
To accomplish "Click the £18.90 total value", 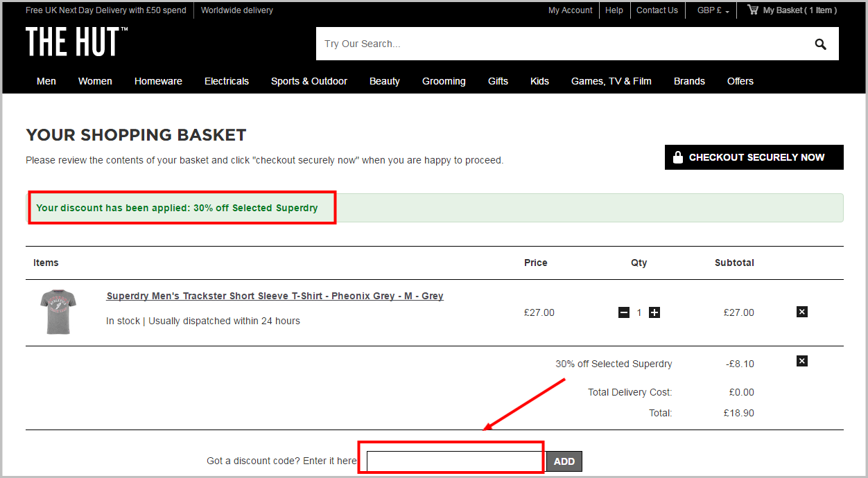I will (x=739, y=413).
